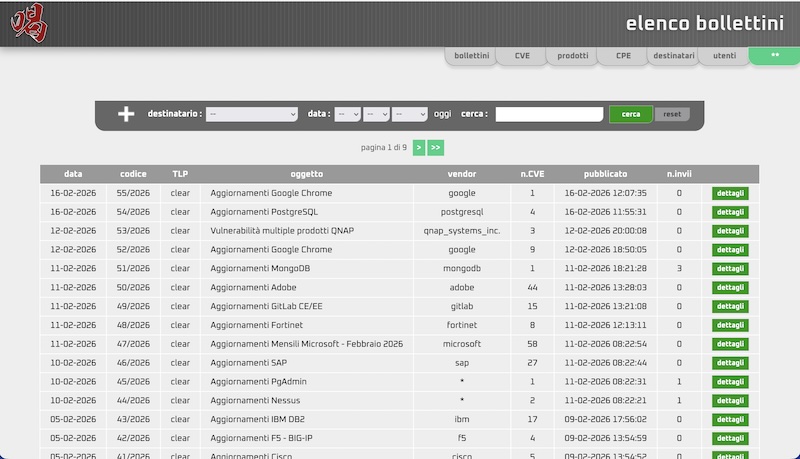
Task: Open dettagli for Aggiornamenti MongoDB row
Action: 729,268
